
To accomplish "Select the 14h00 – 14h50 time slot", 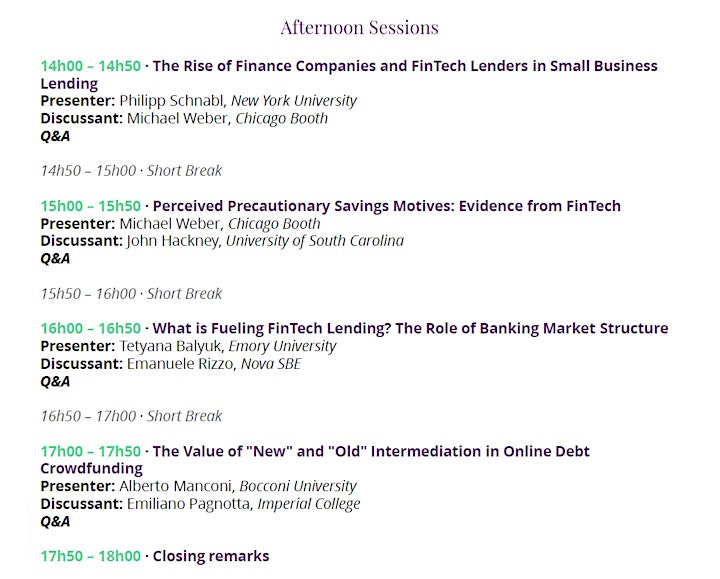I will tap(90, 66).
